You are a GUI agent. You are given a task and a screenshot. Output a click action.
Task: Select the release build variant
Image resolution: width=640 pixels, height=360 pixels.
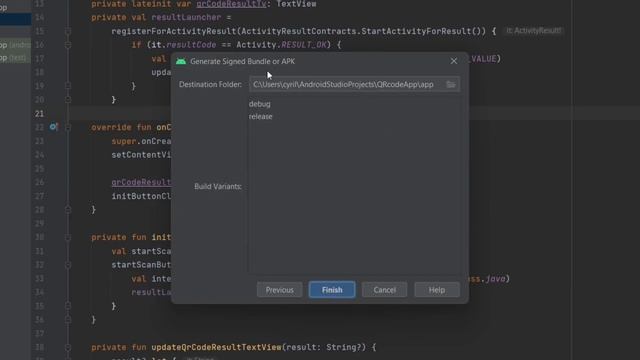pyautogui.click(x=260, y=116)
